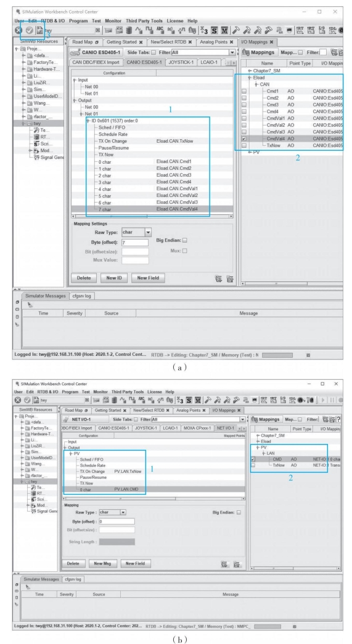Open the RTDB & I/O menu in window (b)
This screenshot has width=352, height=644.
48,392
